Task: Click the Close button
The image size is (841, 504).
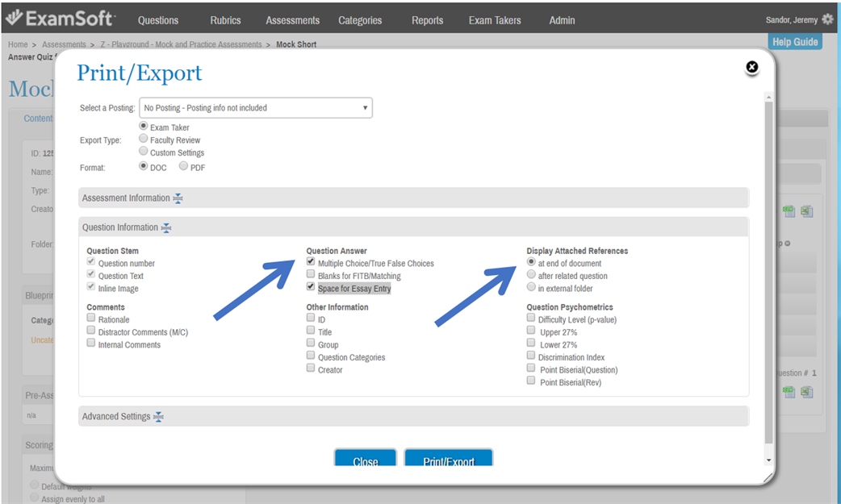Action: click(x=366, y=458)
